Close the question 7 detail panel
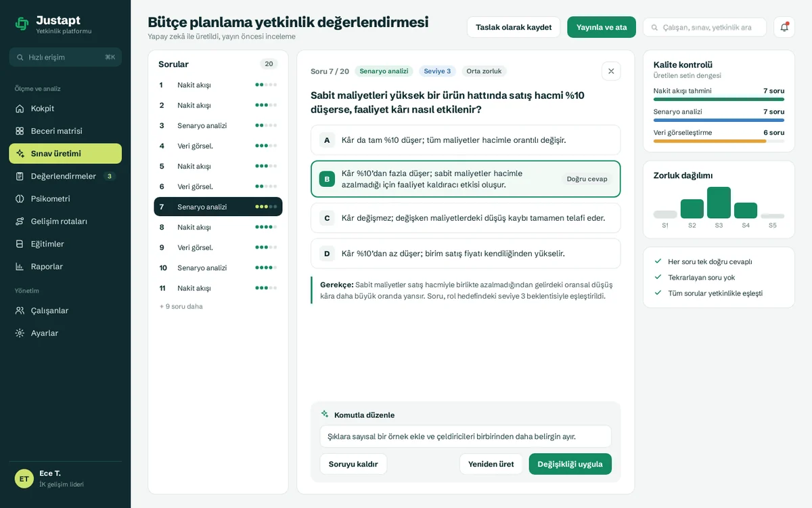The image size is (812, 508). [x=611, y=71]
